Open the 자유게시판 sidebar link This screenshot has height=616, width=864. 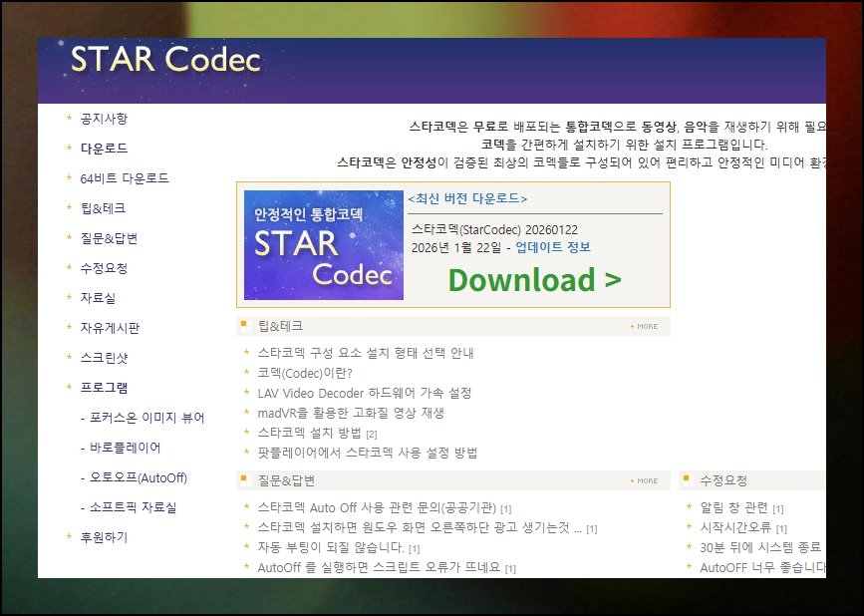coord(111,328)
